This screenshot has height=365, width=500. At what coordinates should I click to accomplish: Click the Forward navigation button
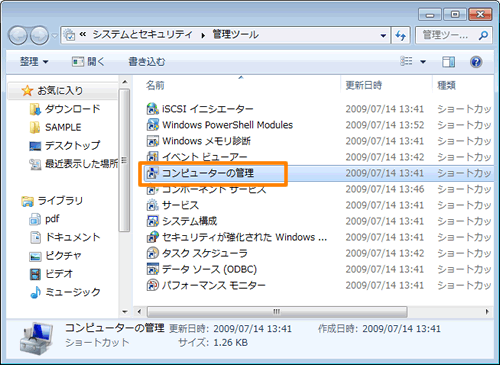click(x=39, y=35)
